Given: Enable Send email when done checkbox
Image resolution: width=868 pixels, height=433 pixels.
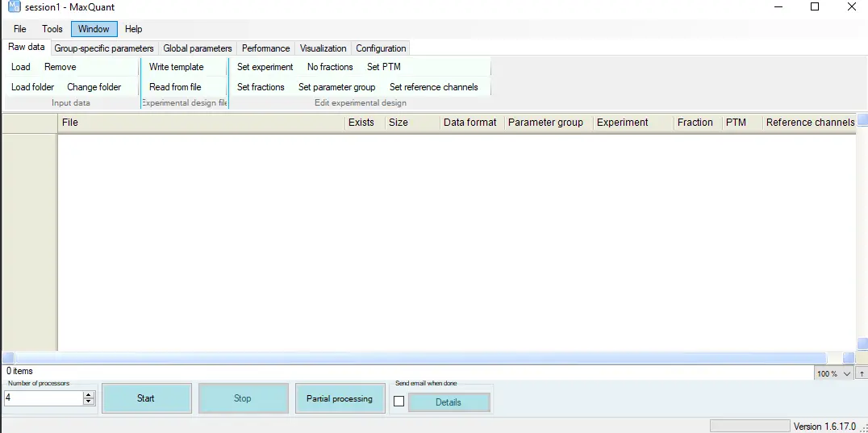Looking at the screenshot, I should pos(399,402).
